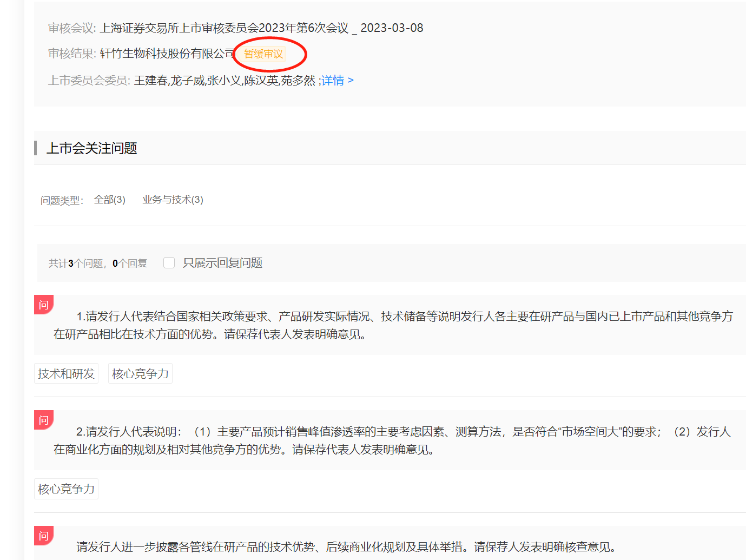Click the committee member names list 王建春,龙子威
The image size is (746, 560).
(x=225, y=81)
